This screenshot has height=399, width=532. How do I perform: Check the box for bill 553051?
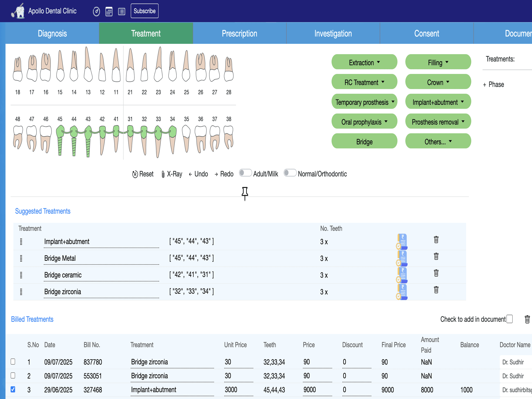click(x=13, y=376)
